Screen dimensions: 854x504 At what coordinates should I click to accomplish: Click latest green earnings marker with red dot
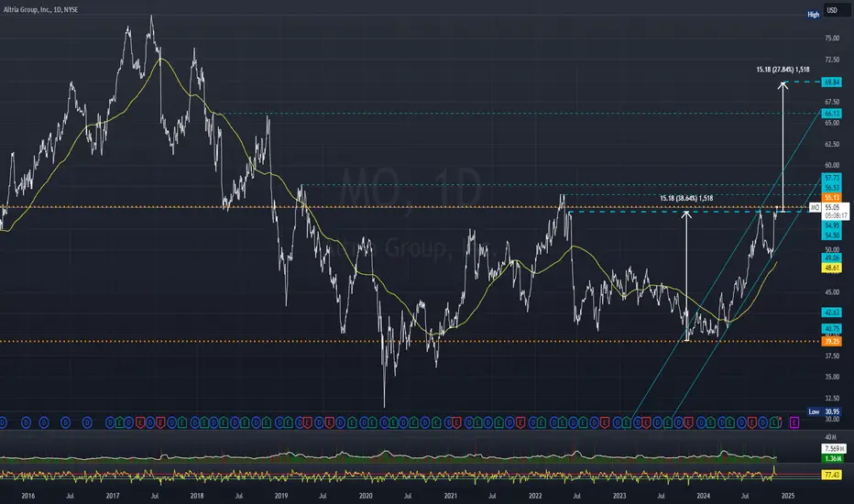774,422
